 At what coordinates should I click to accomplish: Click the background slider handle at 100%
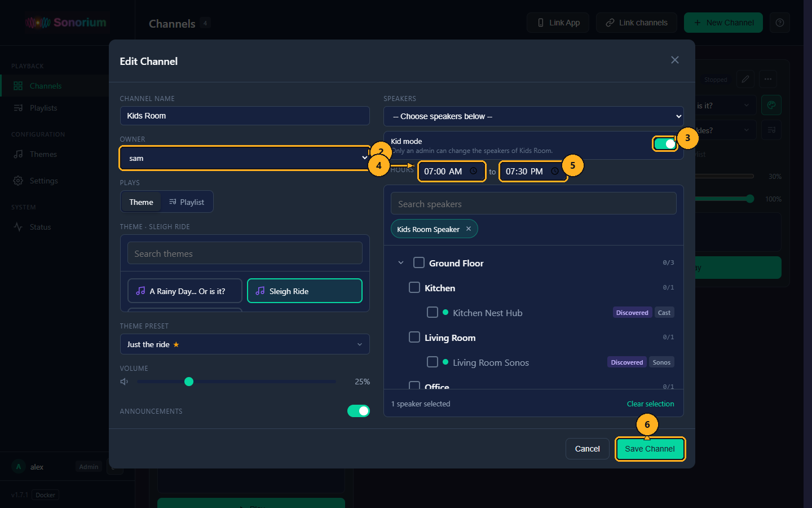point(749,199)
